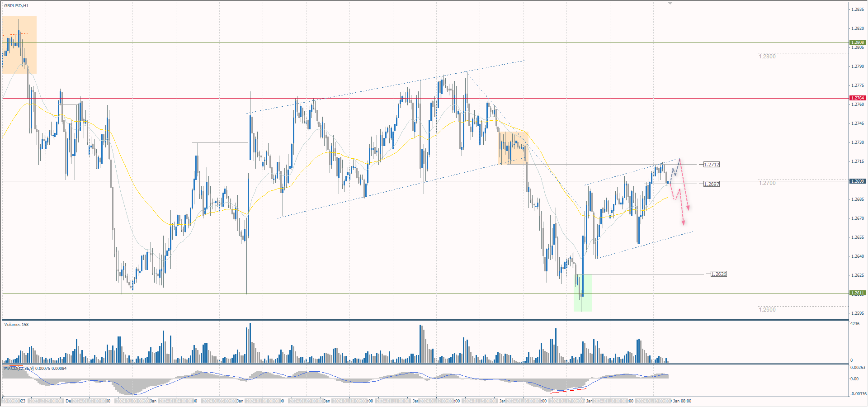Click the 1.2699 current price tag
This screenshot has height=407, width=868.
(x=858, y=181)
